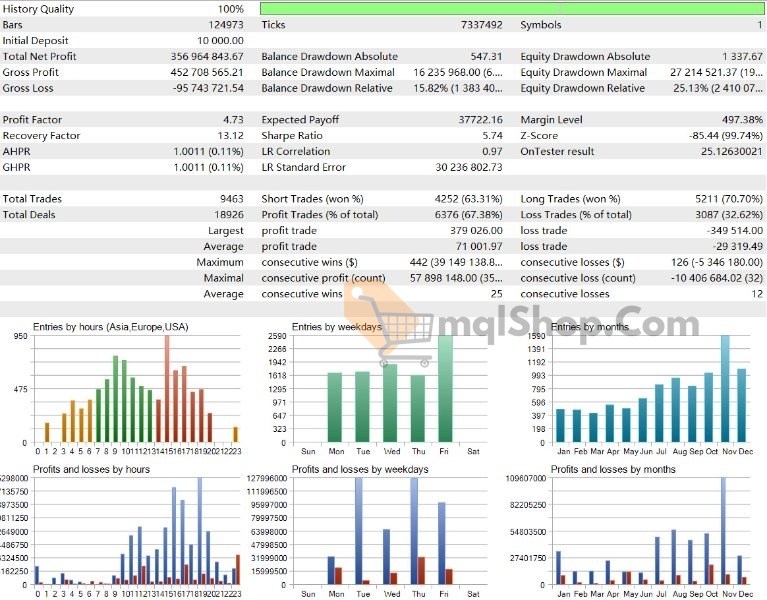
Task: Click the green History Quality progress bar
Action: (512, 8)
